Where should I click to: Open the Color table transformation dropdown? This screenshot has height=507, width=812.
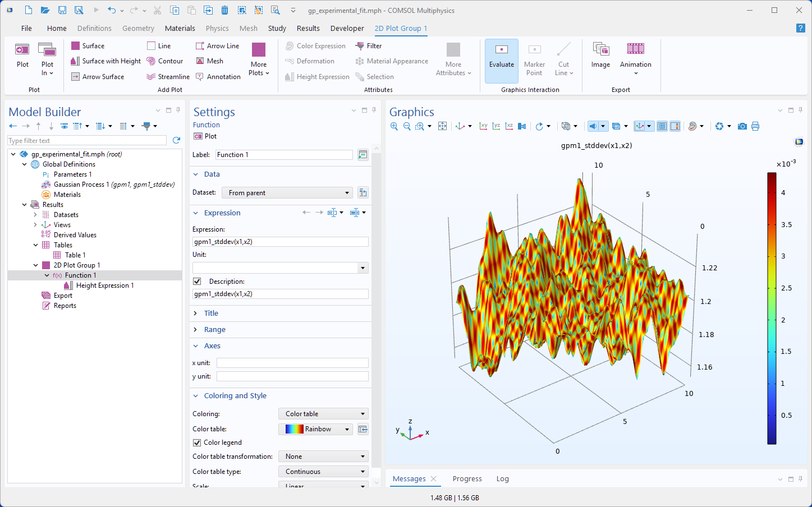click(x=323, y=457)
